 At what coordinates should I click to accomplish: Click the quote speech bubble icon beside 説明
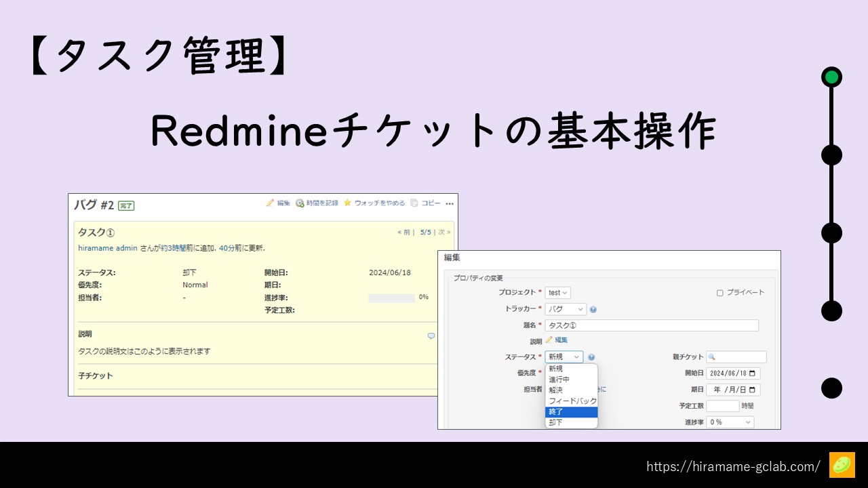coord(431,335)
